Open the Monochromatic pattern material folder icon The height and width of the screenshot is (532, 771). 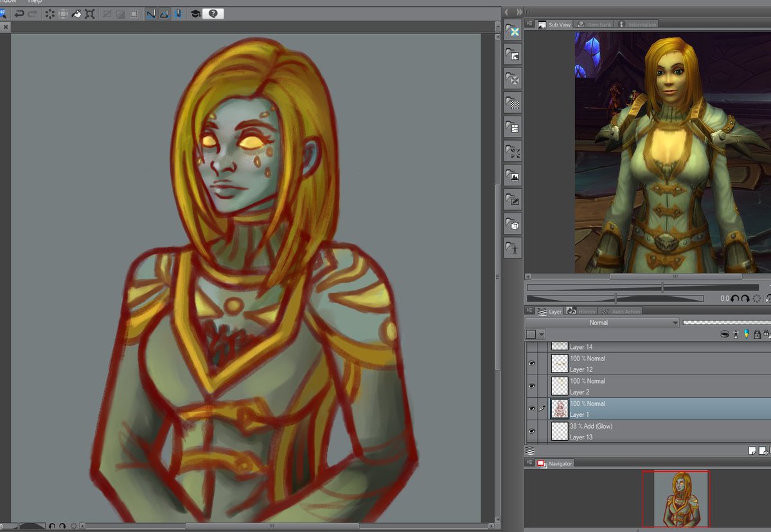pyautogui.click(x=512, y=103)
